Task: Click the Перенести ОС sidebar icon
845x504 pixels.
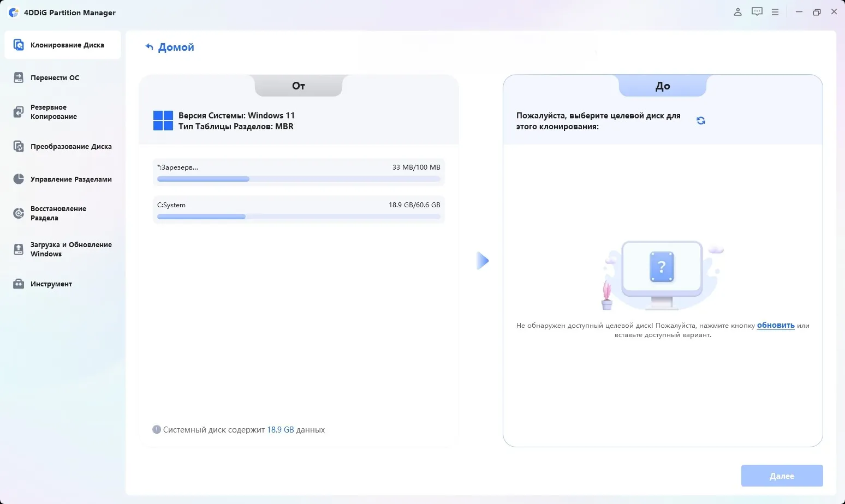Action: pos(19,77)
